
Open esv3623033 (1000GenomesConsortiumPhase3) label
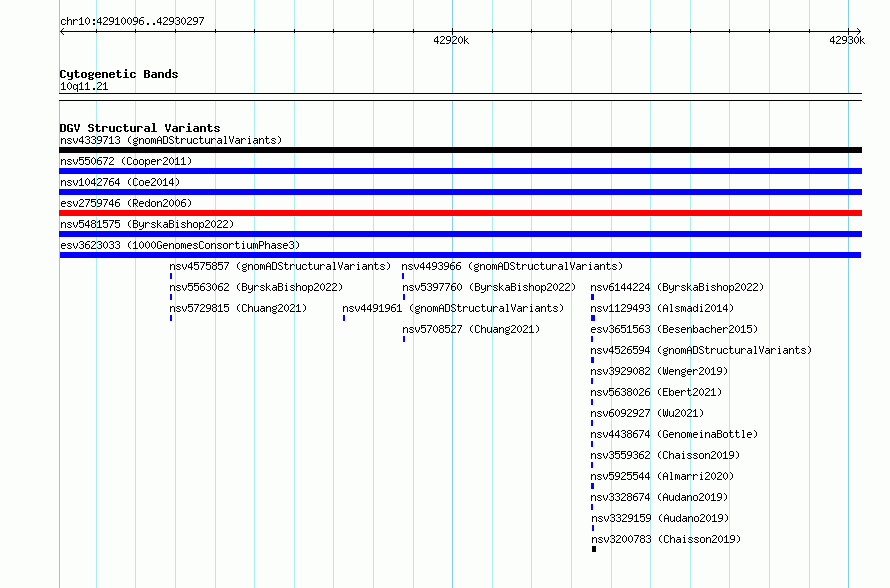tap(180, 245)
